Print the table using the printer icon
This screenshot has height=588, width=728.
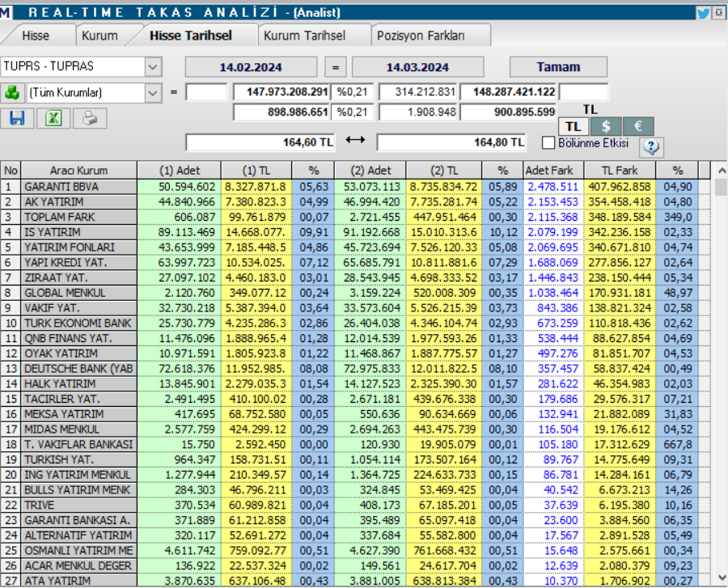click(90, 118)
